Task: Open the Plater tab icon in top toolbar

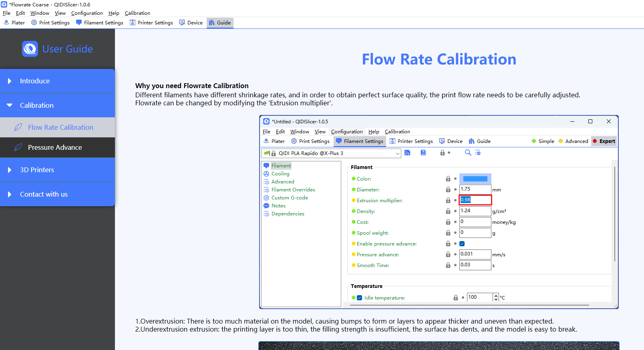Action: (6, 23)
